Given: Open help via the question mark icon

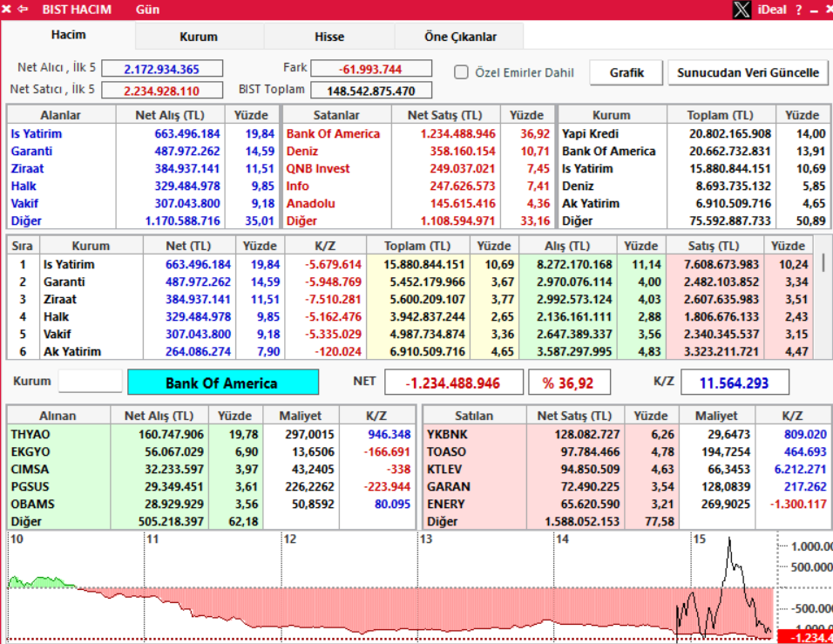Looking at the screenshot, I should click(x=798, y=10).
